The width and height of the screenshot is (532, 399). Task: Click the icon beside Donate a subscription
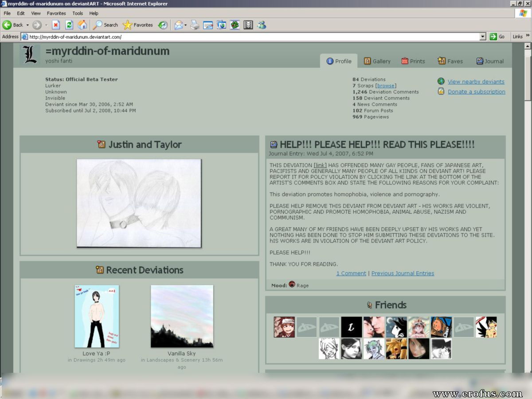coord(441,91)
